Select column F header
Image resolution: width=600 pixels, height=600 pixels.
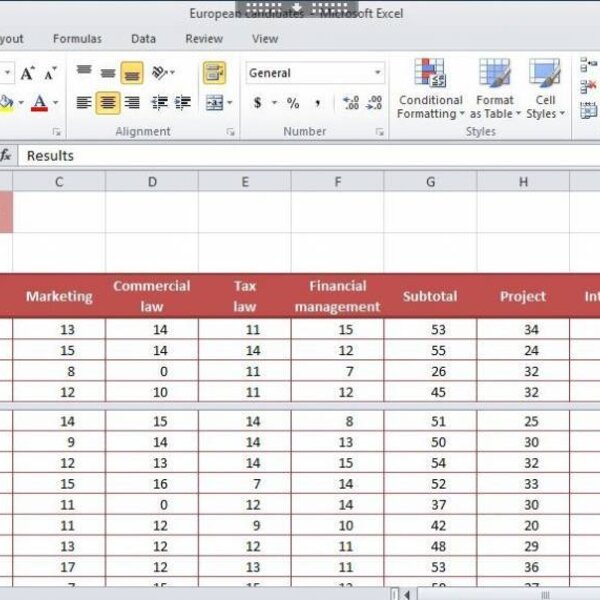click(x=338, y=181)
